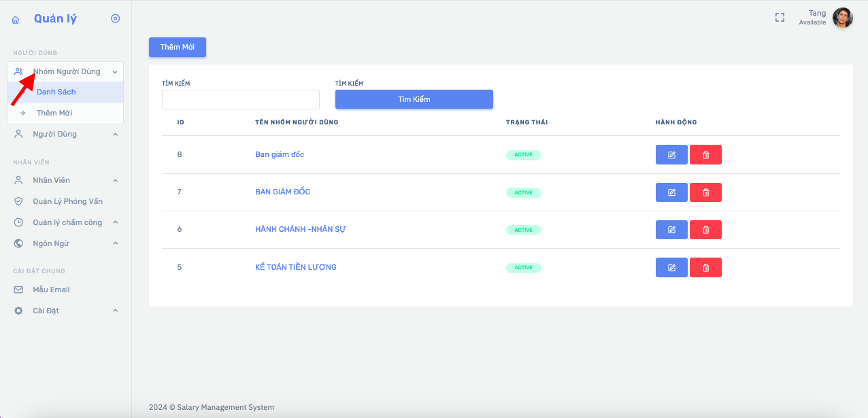Open Thêm Mới sidebar submenu item
This screenshot has width=868, height=418.
(54, 113)
